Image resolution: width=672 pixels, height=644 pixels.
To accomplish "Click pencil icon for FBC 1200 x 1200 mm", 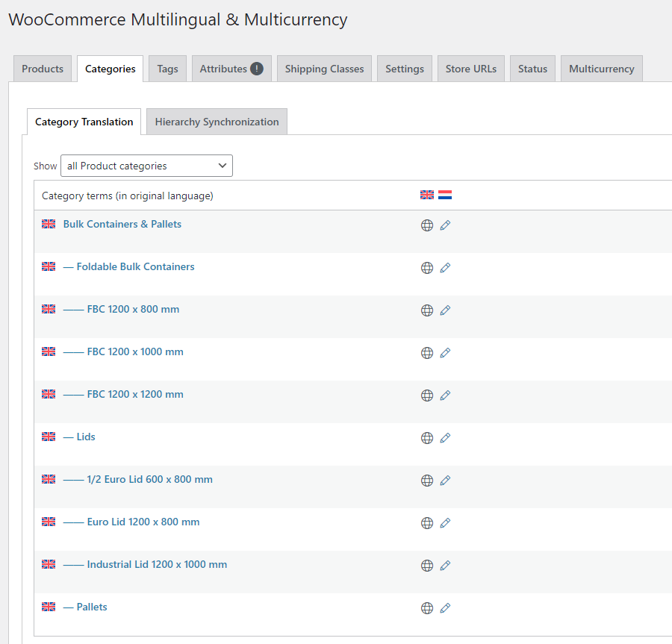I will pyautogui.click(x=445, y=396).
